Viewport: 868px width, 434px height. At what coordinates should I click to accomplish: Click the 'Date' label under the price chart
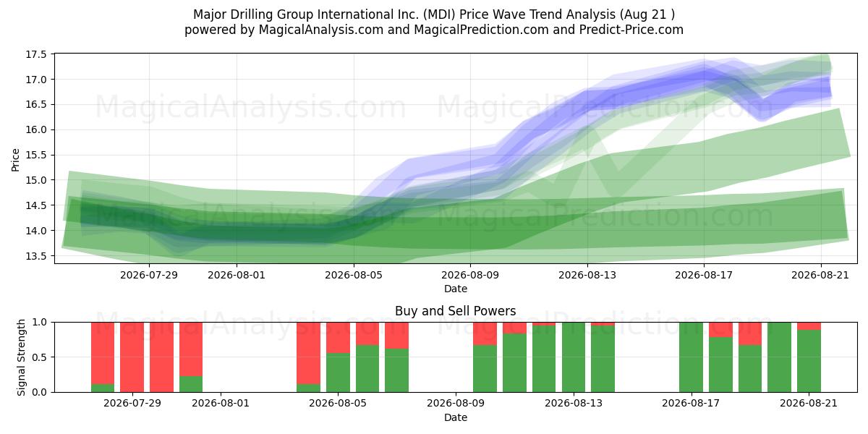pyautogui.click(x=456, y=289)
